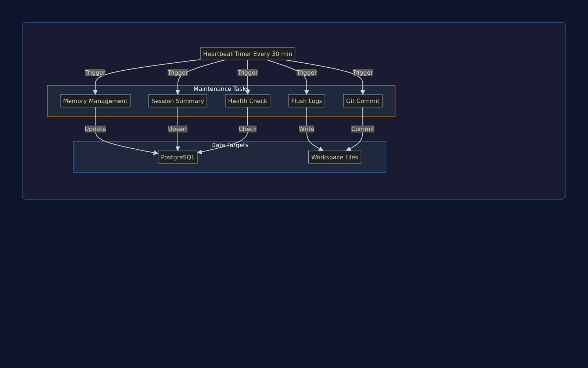The height and width of the screenshot is (368, 588).
Task: Click the Commit edge label
Action: (362, 129)
